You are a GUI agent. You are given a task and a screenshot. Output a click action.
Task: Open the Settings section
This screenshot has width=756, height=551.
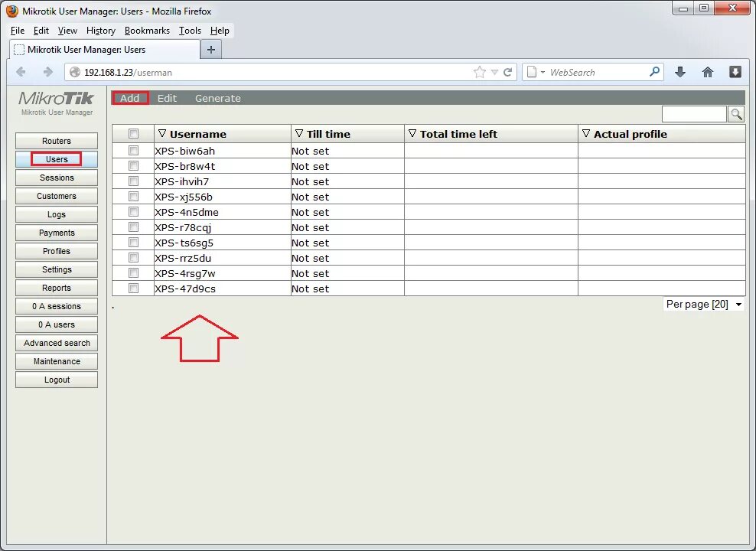57,269
